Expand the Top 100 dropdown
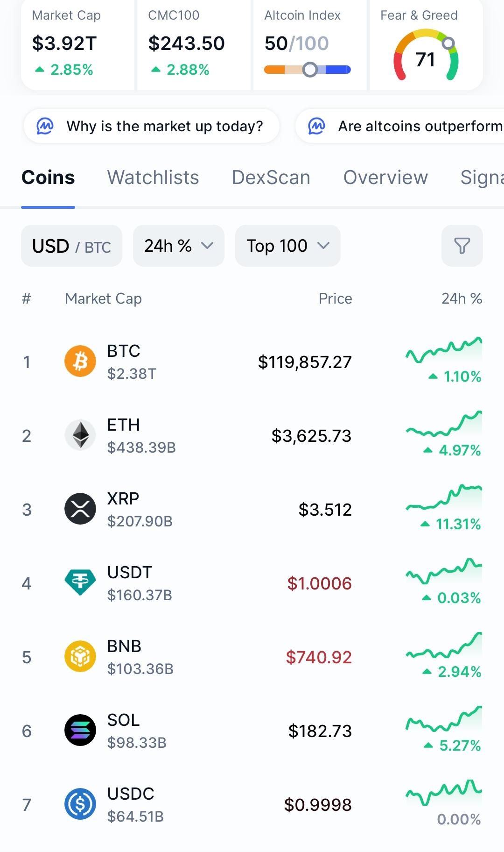The image size is (504, 852). pyautogui.click(x=287, y=246)
